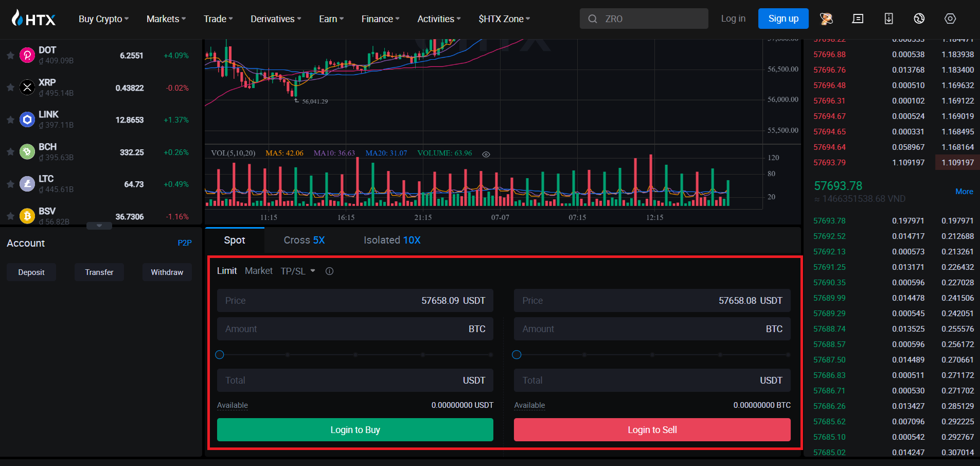The height and width of the screenshot is (466, 980).
Task: Click the buy Price field
Action: click(x=355, y=301)
